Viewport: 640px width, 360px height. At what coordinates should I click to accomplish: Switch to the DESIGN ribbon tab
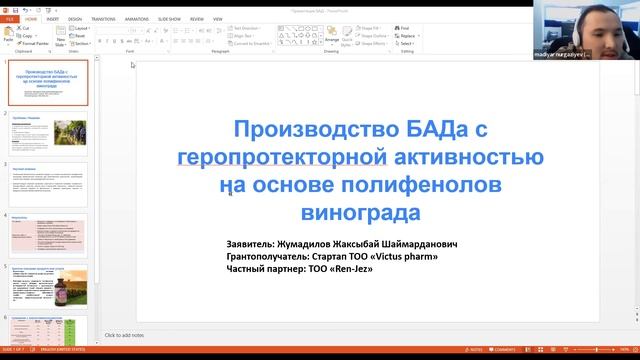point(75,19)
